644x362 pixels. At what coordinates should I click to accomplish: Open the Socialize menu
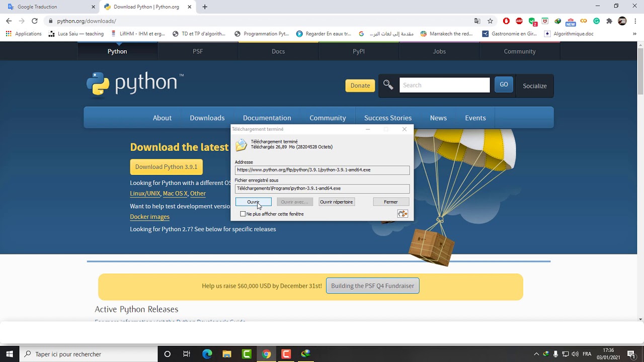pos(534,86)
